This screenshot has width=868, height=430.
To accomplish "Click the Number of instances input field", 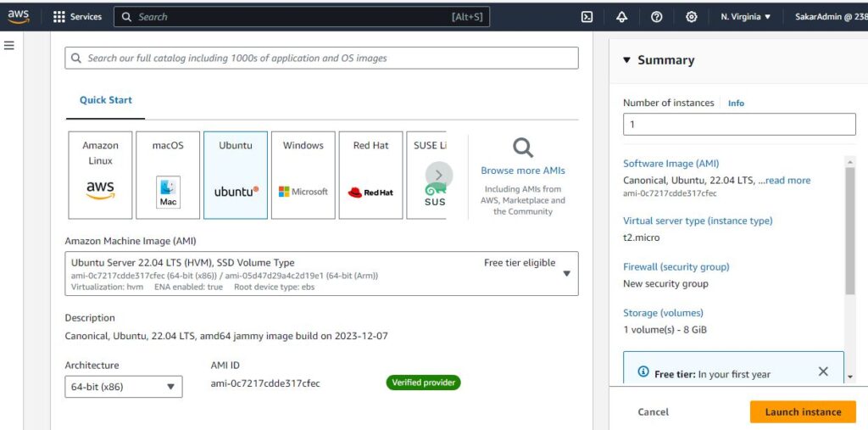I will tap(739, 124).
